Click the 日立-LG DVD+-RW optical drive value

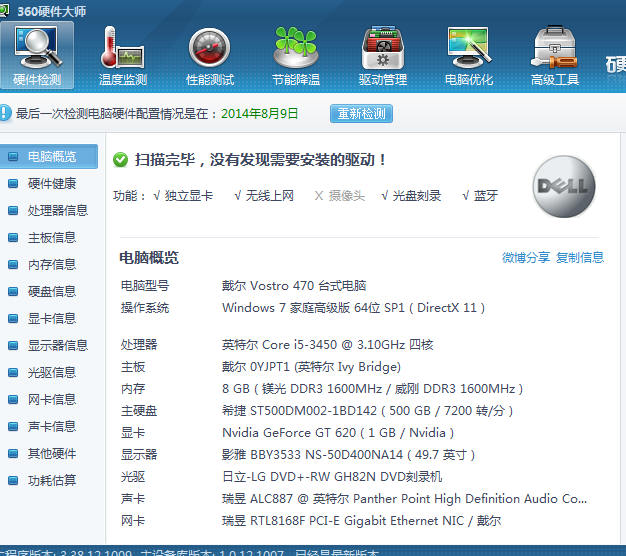332,477
